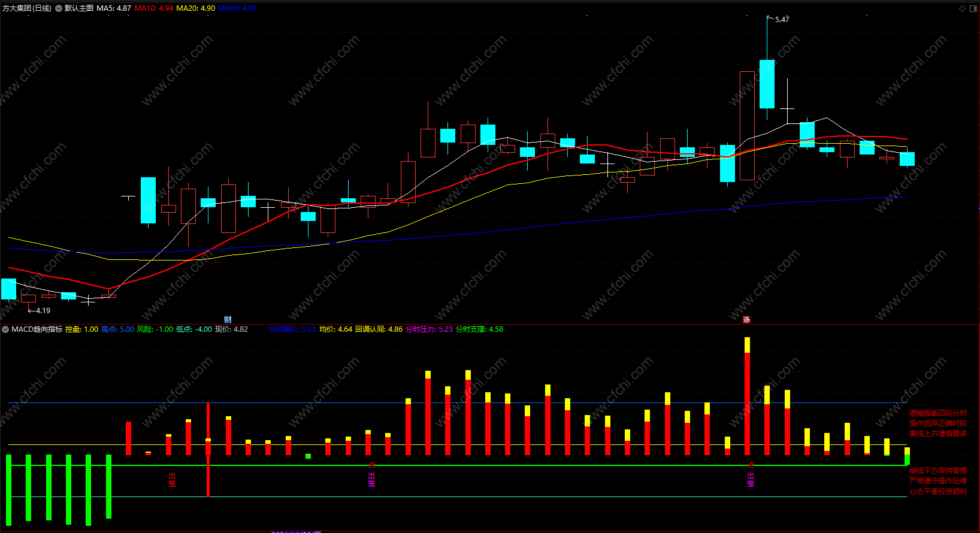Select the 方大集团(日线) stock title

point(27,8)
